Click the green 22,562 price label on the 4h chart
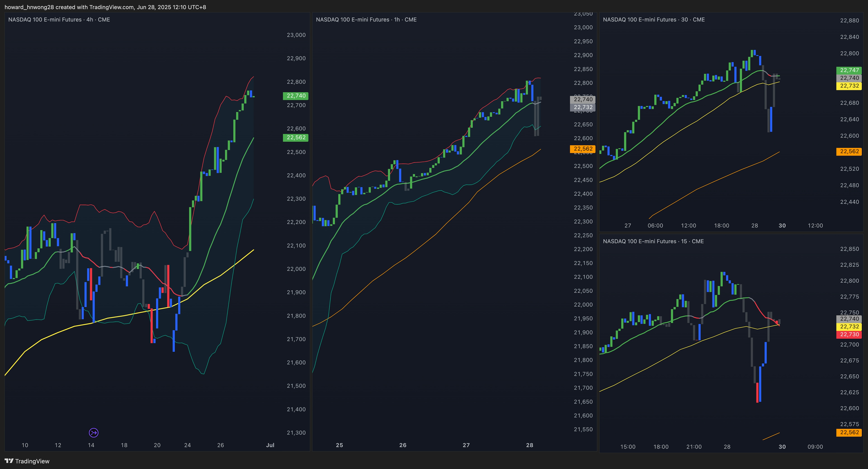This screenshot has width=868, height=469. coord(295,137)
